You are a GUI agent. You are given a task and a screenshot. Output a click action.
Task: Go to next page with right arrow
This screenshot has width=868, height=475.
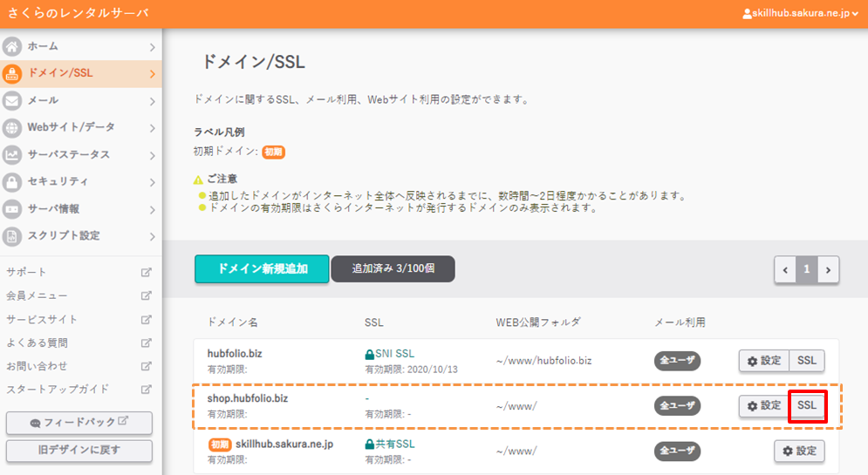pos(828,270)
